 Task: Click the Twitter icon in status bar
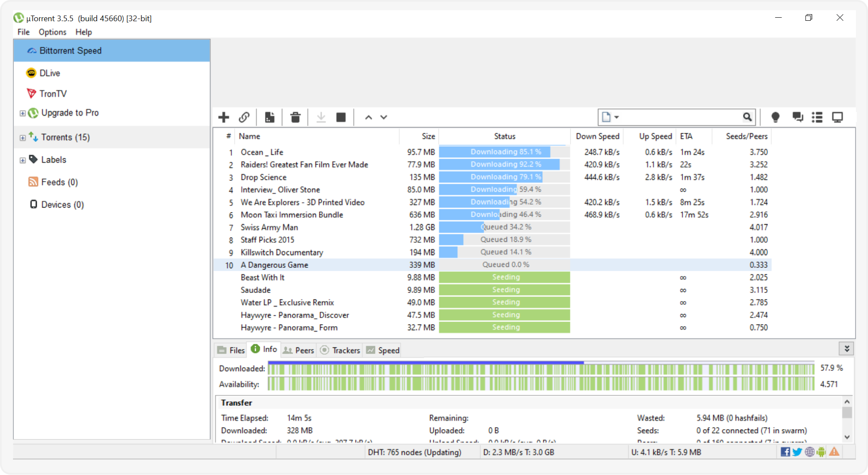[x=797, y=452]
